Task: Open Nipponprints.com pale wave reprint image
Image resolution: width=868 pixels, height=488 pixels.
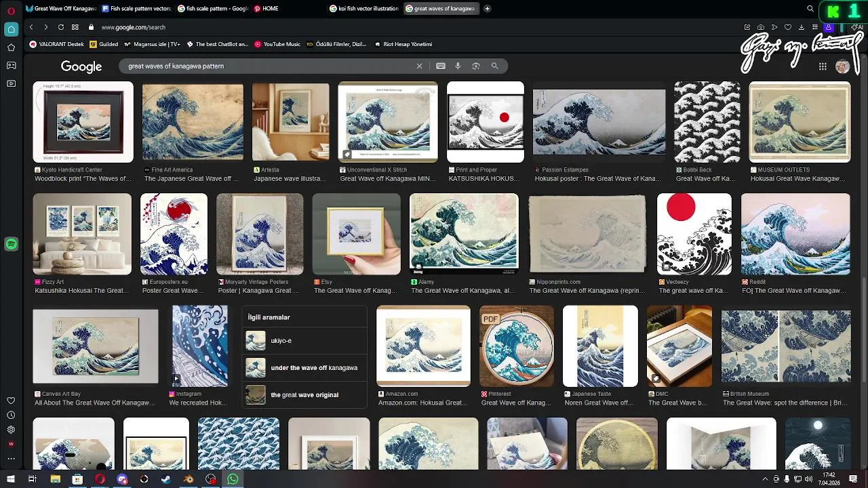Action: [x=587, y=234]
